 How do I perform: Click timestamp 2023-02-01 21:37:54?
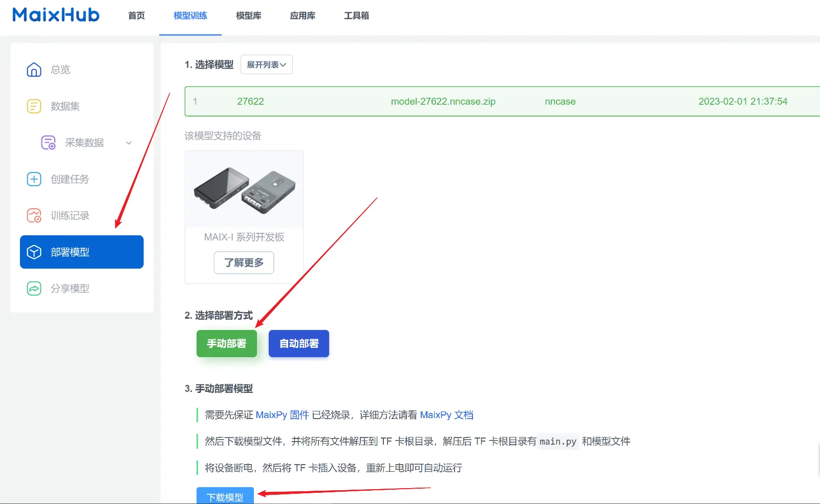point(743,101)
